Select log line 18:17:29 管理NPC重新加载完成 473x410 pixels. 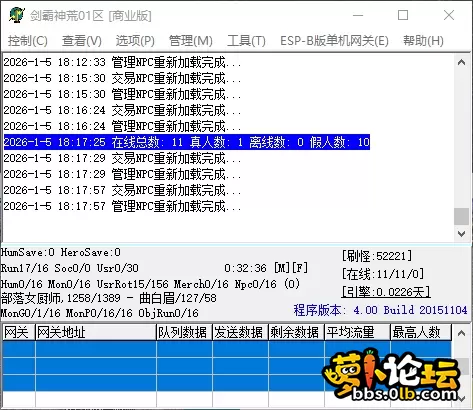click(x=122, y=174)
